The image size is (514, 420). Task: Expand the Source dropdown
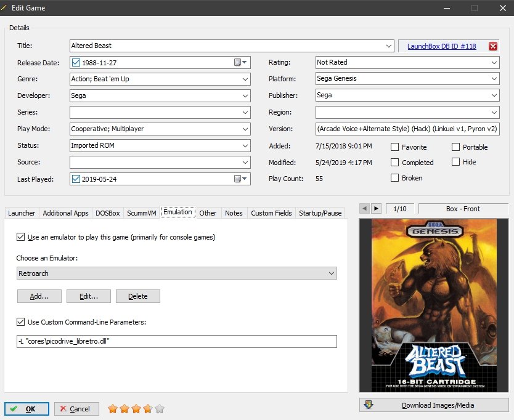pyautogui.click(x=245, y=162)
